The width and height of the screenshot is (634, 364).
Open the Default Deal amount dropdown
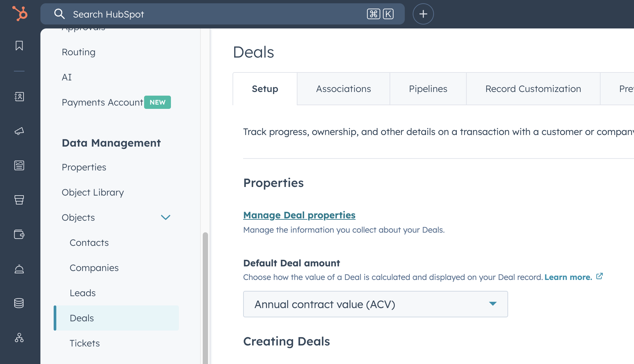(375, 304)
